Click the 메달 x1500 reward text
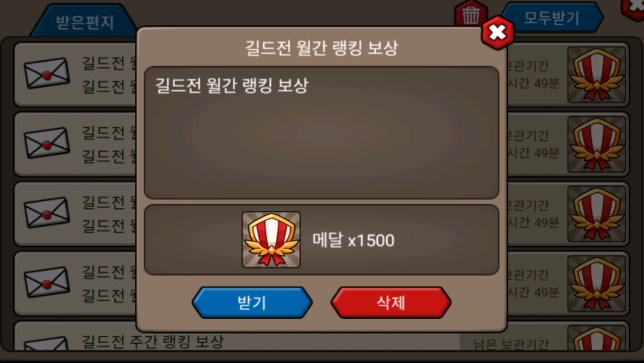This screenshot has width=644, height=363. click(353, 239)
